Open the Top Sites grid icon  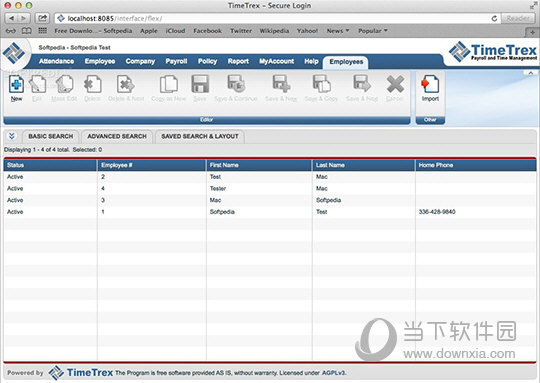point(42,31)
